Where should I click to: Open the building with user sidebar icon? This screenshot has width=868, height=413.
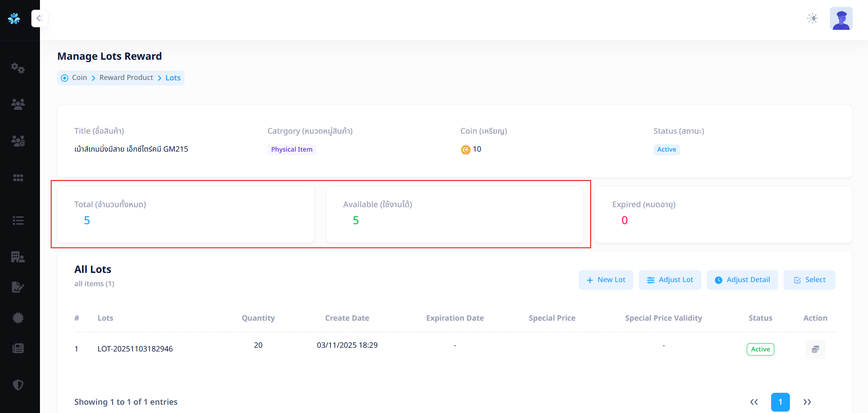(18, 257)
